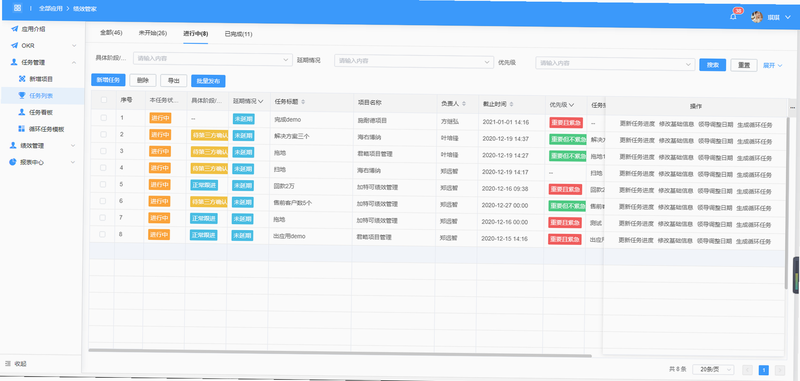This screenshot has height=381, width=800.
Task: Switch to the 已完成(11) tab
Action: pyautogui.click(x=238, y=34)
